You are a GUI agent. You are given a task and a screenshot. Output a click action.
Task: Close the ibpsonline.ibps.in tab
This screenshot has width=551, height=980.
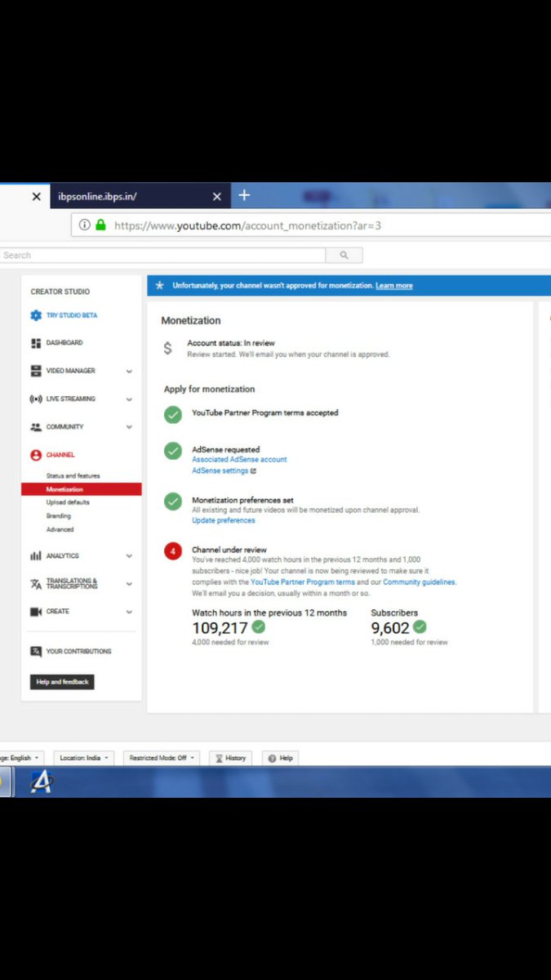point(216,197)
